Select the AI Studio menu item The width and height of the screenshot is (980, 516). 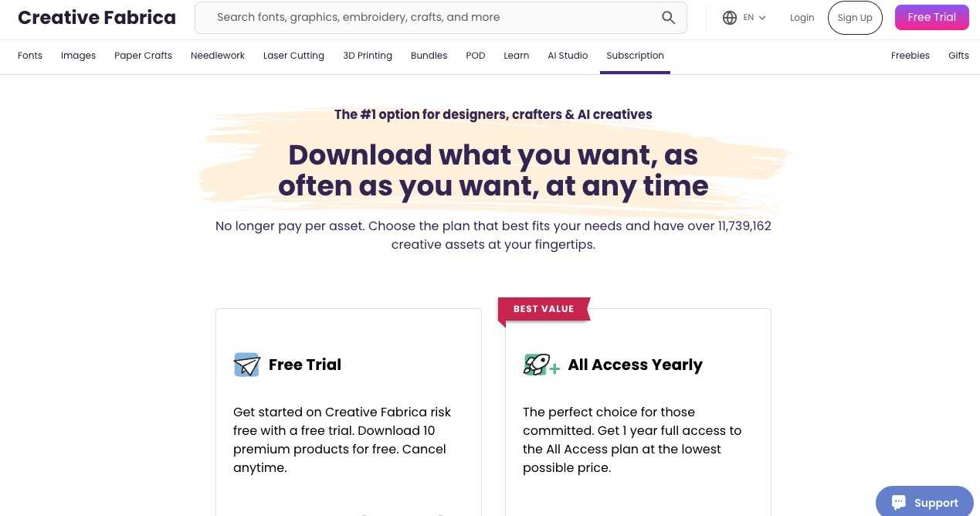click(x=568, y=56)
